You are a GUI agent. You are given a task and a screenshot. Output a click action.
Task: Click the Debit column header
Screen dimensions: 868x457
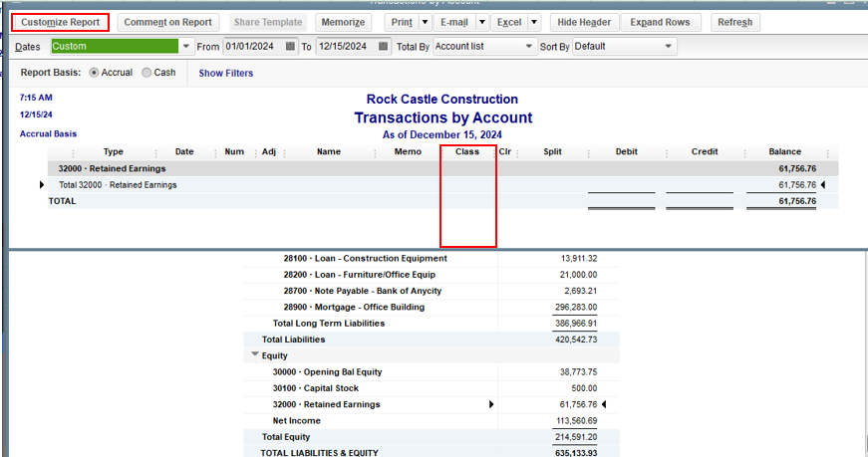[x=627, y=151]
